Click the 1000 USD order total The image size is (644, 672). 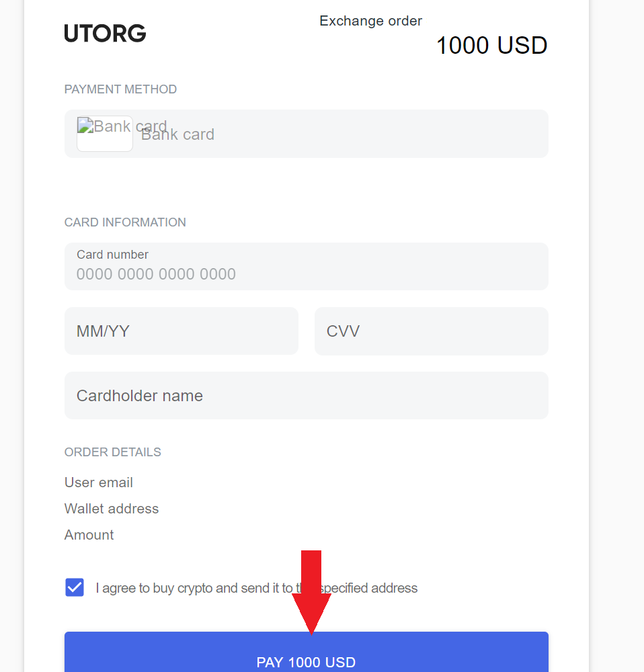(491, 46)
